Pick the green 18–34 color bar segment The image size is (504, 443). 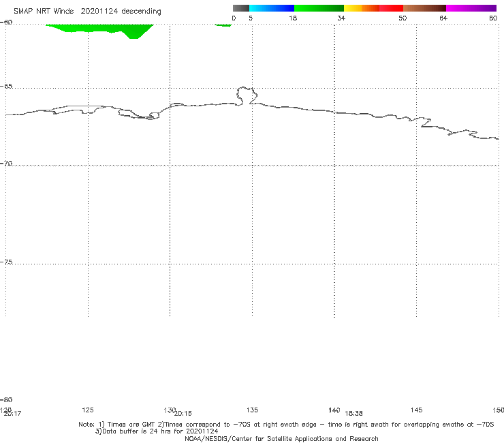pos(319,8)
